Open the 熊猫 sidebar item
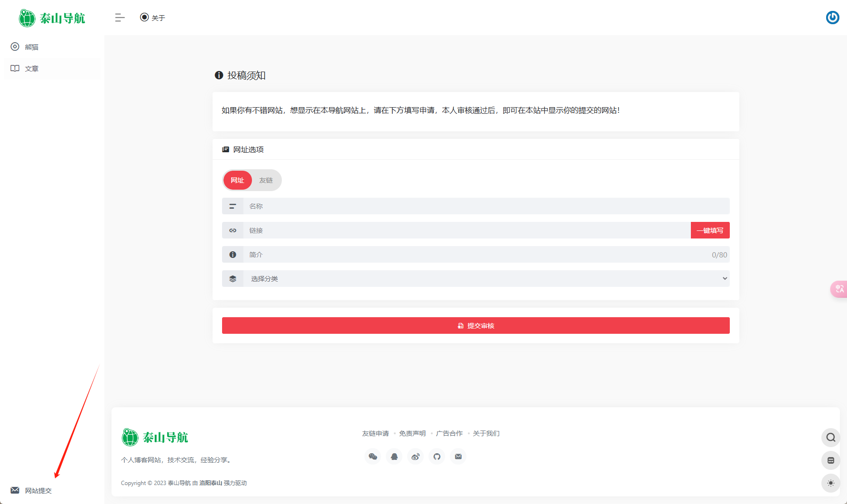 point(52,47)
